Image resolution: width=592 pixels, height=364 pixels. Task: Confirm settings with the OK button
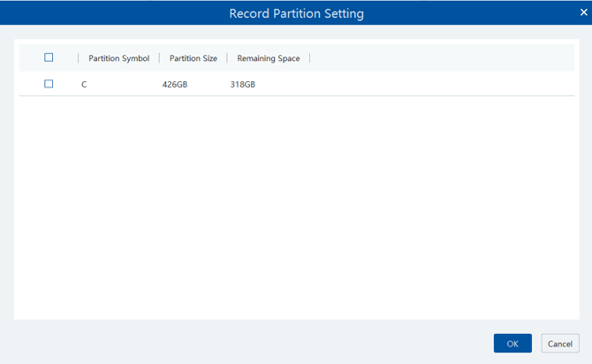click(512, 344)
